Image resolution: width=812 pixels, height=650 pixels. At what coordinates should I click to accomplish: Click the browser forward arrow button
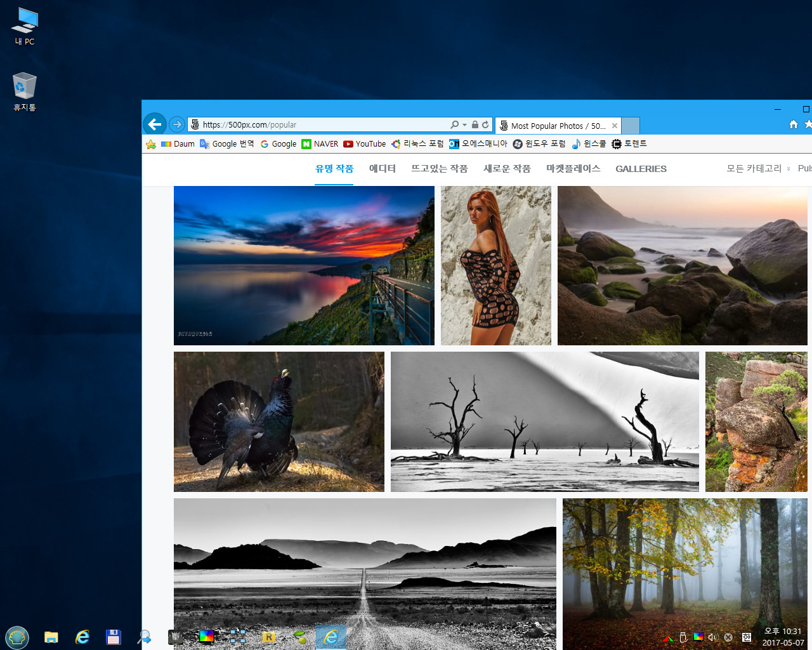click(177, 124)
